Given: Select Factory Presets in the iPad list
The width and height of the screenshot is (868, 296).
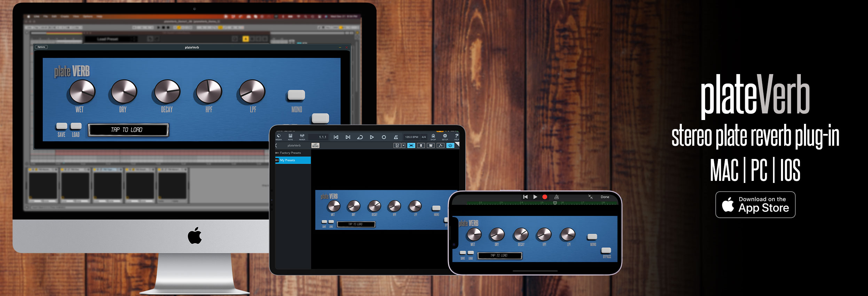Looking at the screenshot, I should pos(293,153).
